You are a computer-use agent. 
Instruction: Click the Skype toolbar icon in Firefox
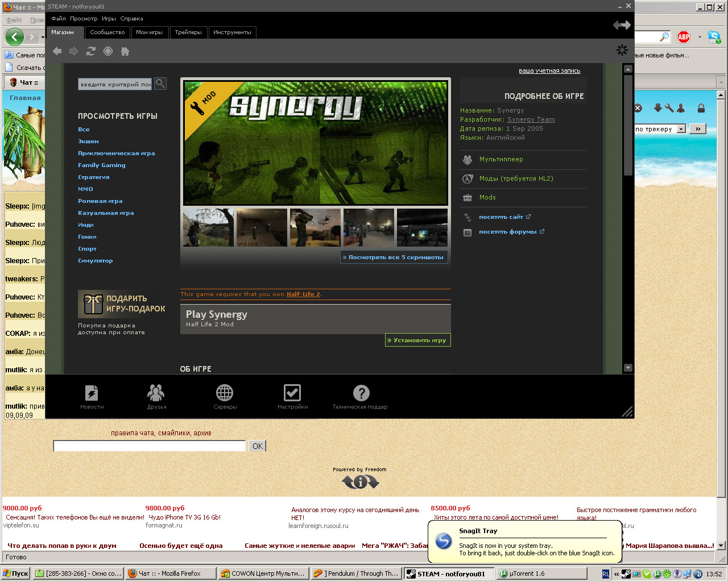pyautogui.click(x=714, y=37)
